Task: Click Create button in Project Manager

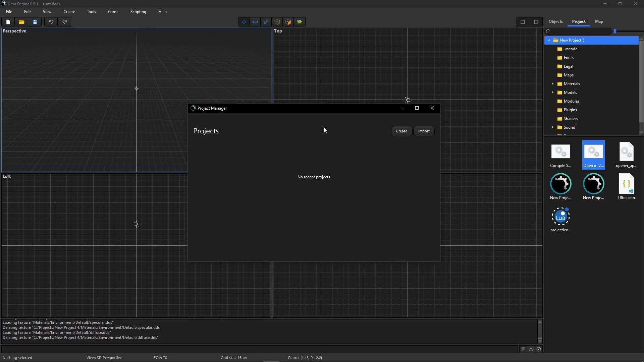Action: pyautogui.click(x=401, y=131)
